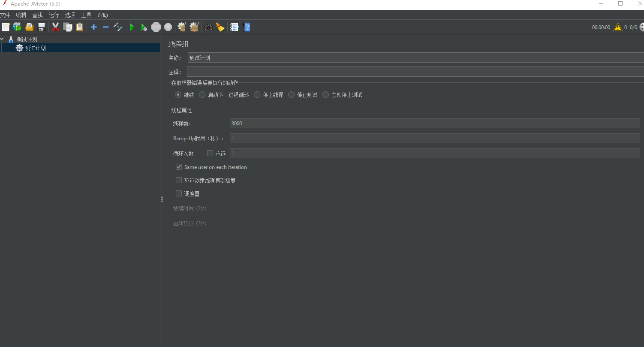Start the test with green play icon
This screenshot has height=347, width=644.
(x=132, y=27)
